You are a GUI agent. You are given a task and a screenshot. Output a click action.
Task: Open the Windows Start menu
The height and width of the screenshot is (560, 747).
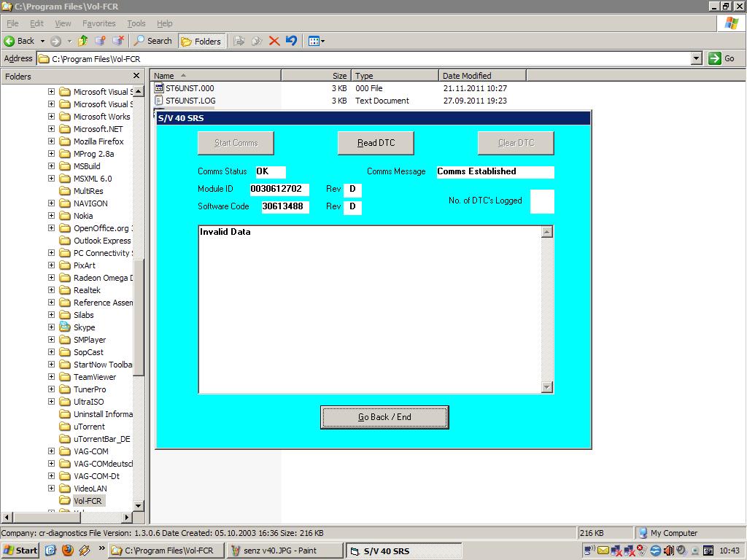pyautogui.click(x=20, y=551)
